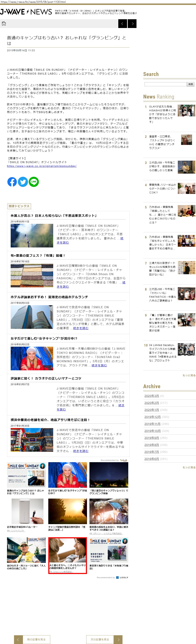Open ranking item 1 about GLAY
This screenshot has height=644, width=196.
pyautogui.click(x=162, y=114)
